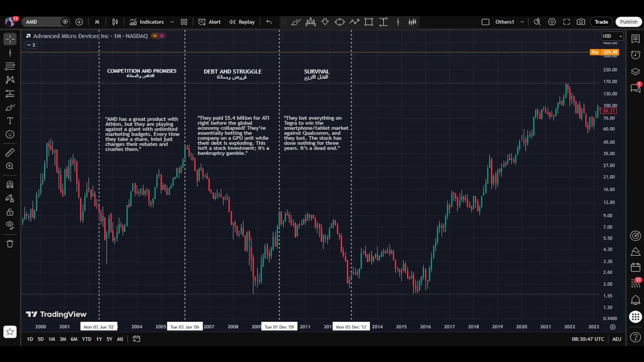The height and width of the screenshot is (362, 644).
Task: Open quick search magnifier icon
Action: [x=537, y=22]
